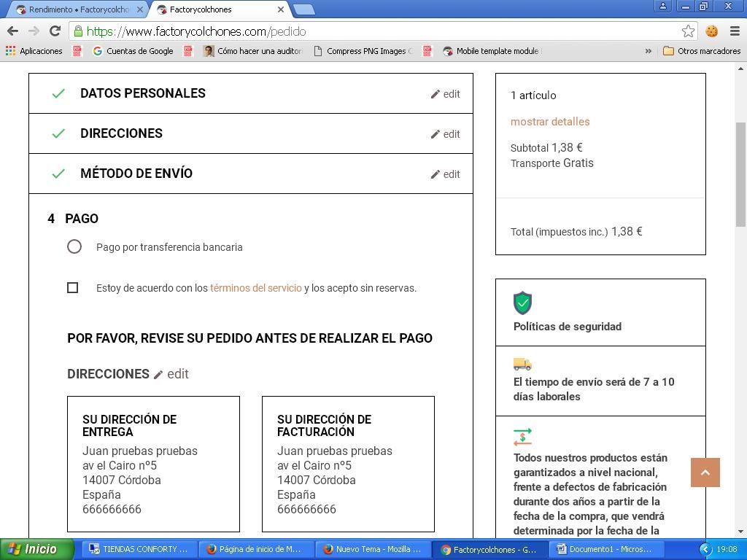Click the Inicio start button
The height and width of the screenshot is (560, 747).
pos(37,550)
